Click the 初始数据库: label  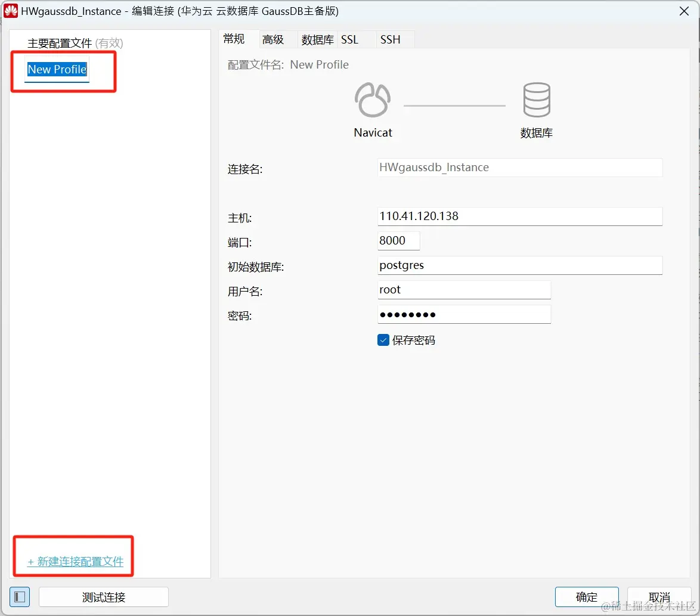click(256, 267)
